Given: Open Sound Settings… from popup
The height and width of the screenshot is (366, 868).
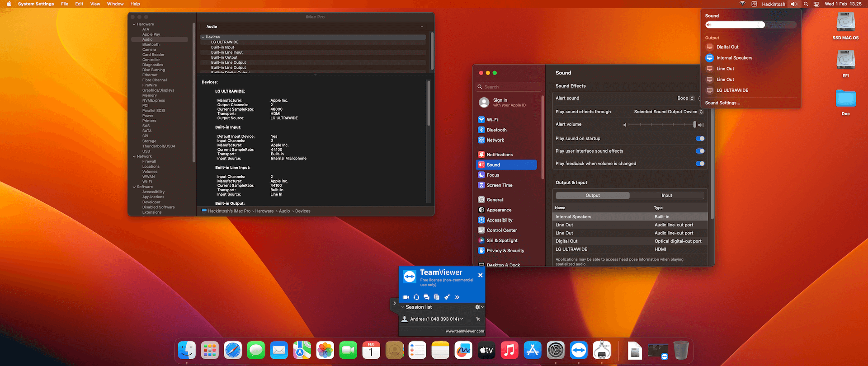Looking at the screenshot, I should [722, 103].
